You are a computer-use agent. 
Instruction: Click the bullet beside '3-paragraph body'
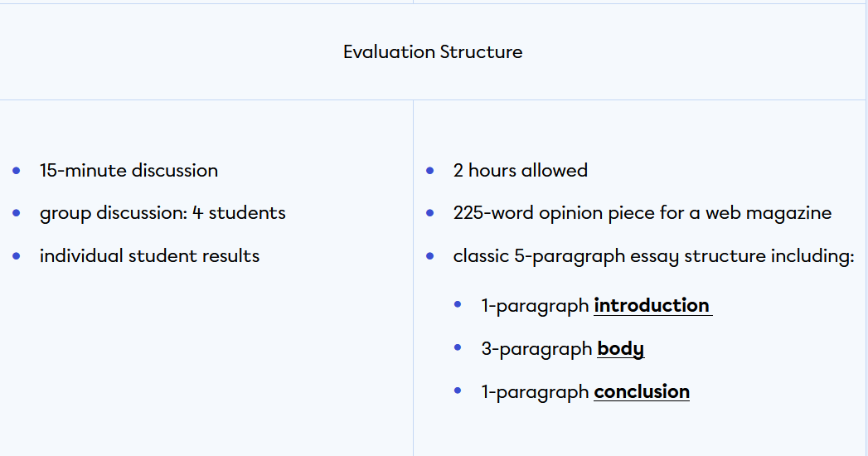coord(458,348)
